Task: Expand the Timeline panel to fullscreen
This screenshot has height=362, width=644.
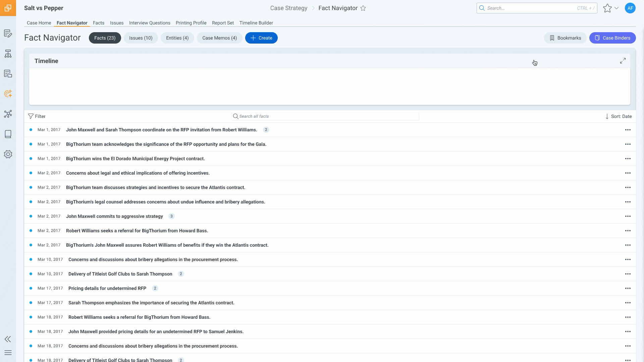Action: click(623, 61)
